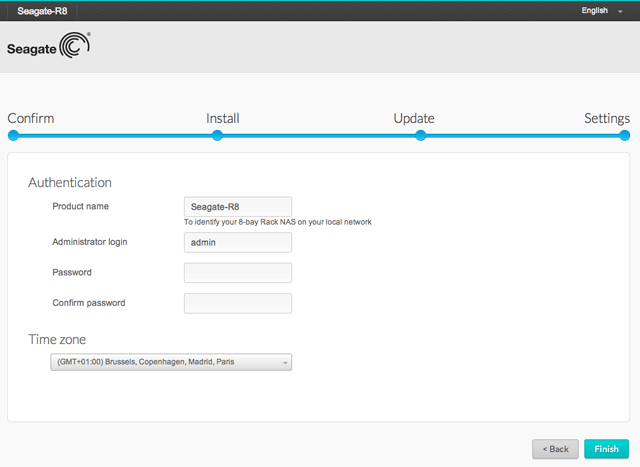This screenshot has width=640, height=467.
Task: Focus the Confirm password input box
Action: [238, 303]
